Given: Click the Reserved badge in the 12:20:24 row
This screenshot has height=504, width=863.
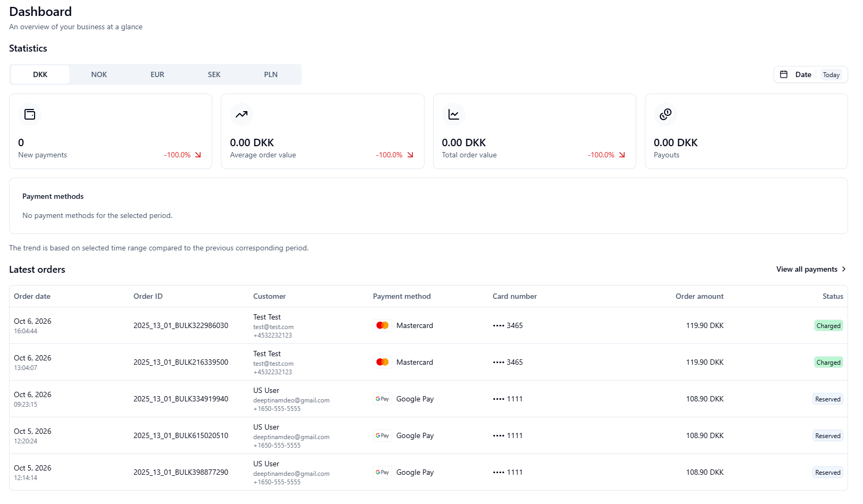Looking at the screenshot, I should pyautogui.click(x=828, y=436).
